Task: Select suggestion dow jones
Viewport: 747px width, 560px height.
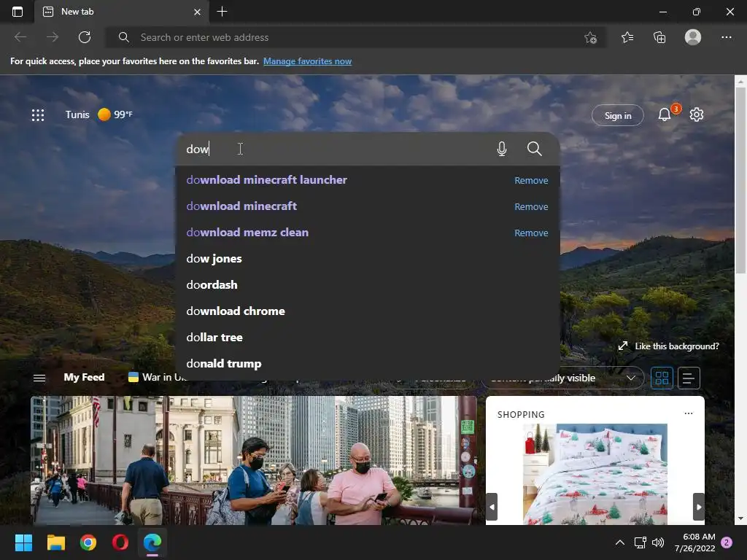Action: [x=214, y=259]
